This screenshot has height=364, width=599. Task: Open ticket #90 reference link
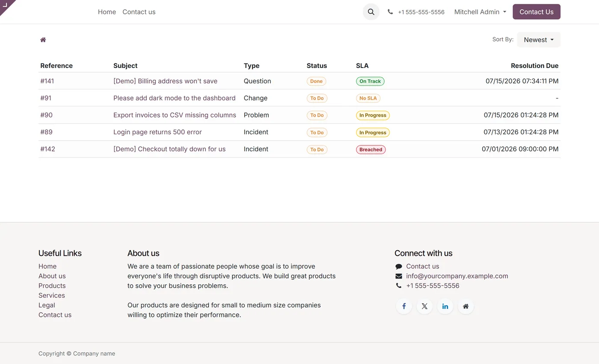(x=46, y=115)
